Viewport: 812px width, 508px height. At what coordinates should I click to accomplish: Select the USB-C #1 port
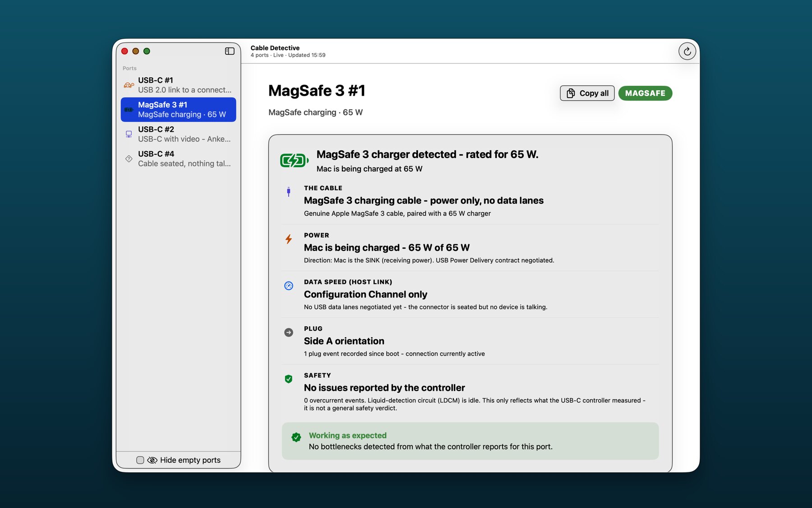[179, 85]
